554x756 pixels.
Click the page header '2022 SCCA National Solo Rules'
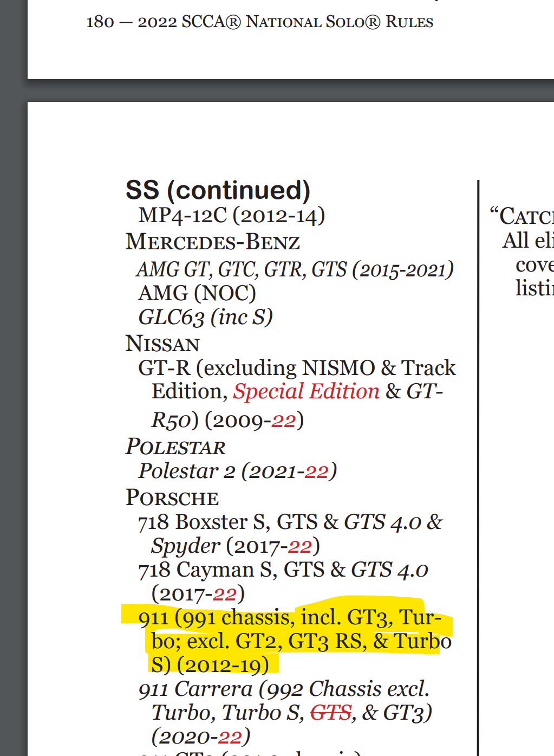point(285,22)
